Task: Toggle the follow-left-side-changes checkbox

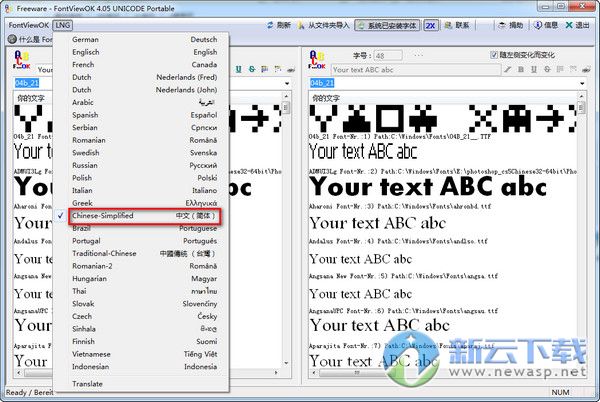Action: pyautogui.click(x=494, y=55)
